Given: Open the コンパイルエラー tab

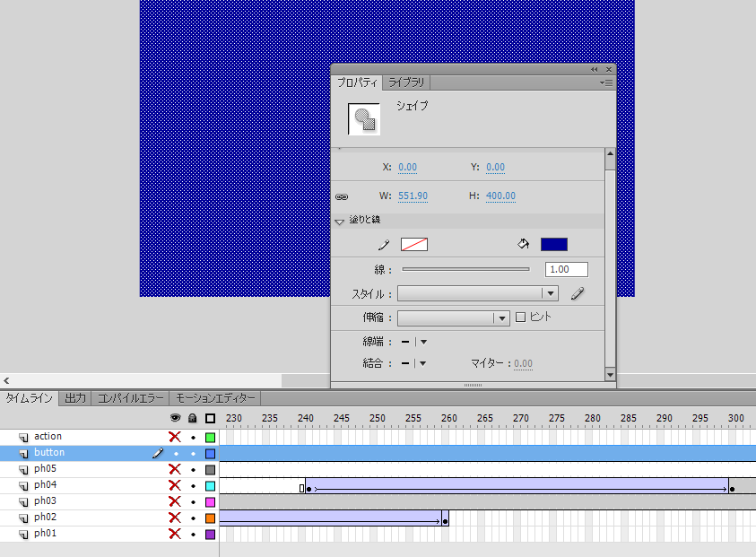Looking at the screenshot, I should click(x=130, y=398).
